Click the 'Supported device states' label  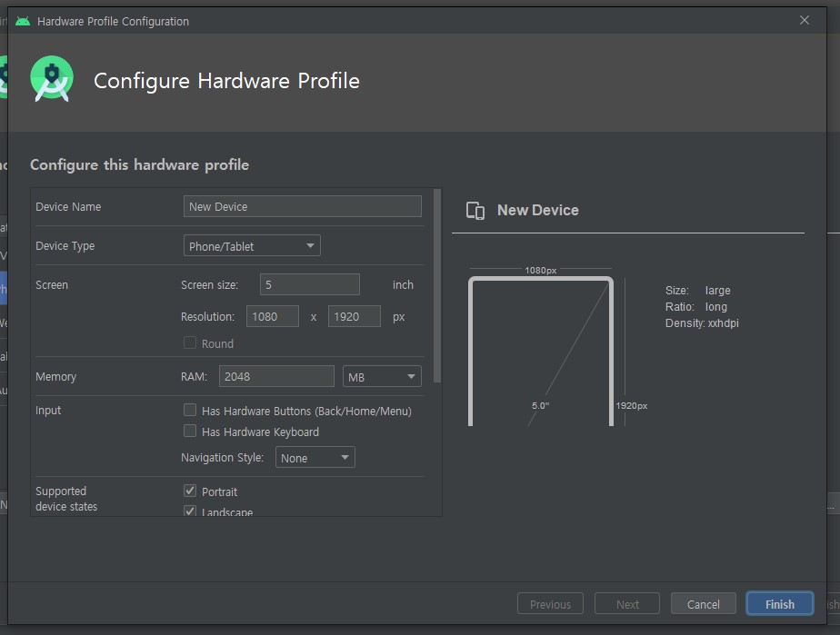(66, 499)
